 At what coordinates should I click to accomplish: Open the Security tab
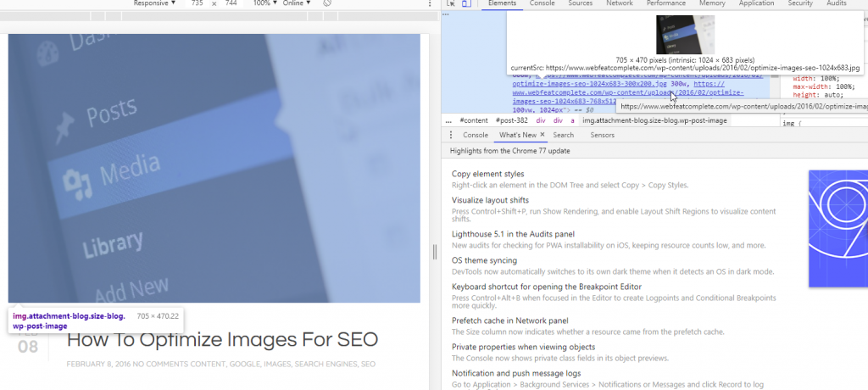[x=800, y=3]
